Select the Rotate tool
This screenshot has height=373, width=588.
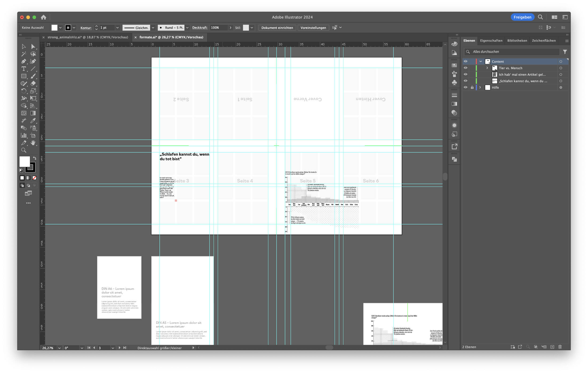(24, 91)
